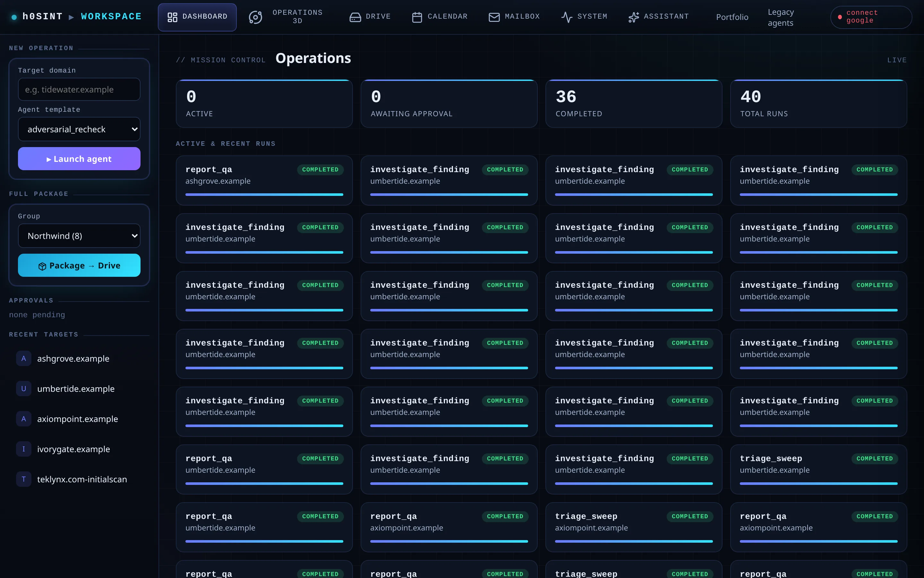Click the Awaiting Approval stat card
924x578 pixels.
(449, 104)
